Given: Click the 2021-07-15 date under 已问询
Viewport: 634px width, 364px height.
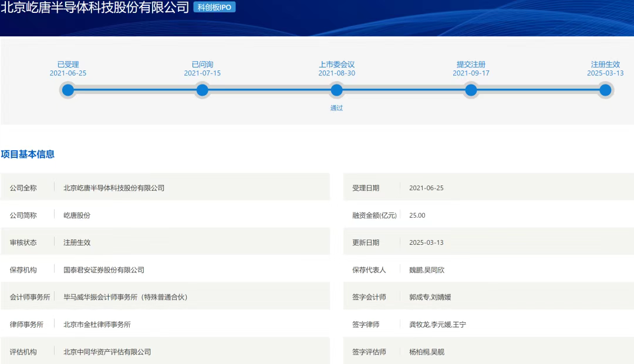Looking at the screenshot, I should pyautogui.click(x=203, y=73).
